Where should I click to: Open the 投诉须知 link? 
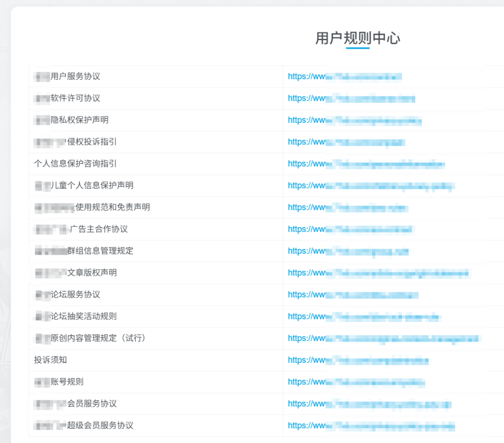pos(354,360)
